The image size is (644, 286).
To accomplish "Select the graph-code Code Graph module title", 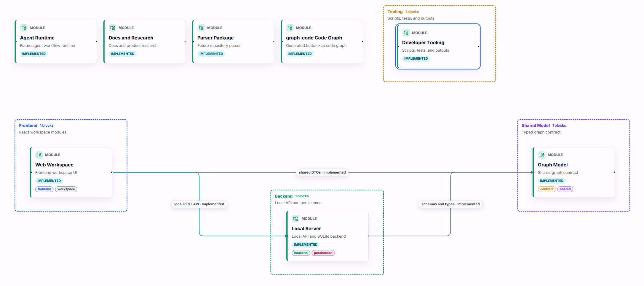I will (x=314, y=38).
